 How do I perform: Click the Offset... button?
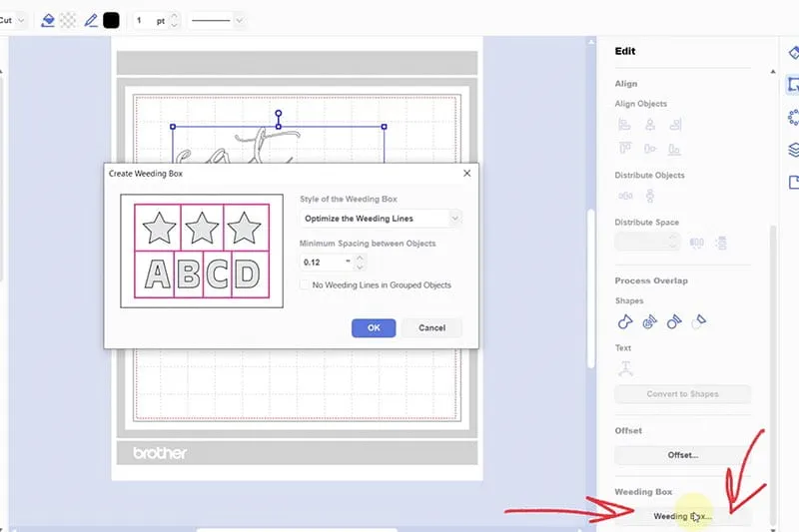(682, 455)
